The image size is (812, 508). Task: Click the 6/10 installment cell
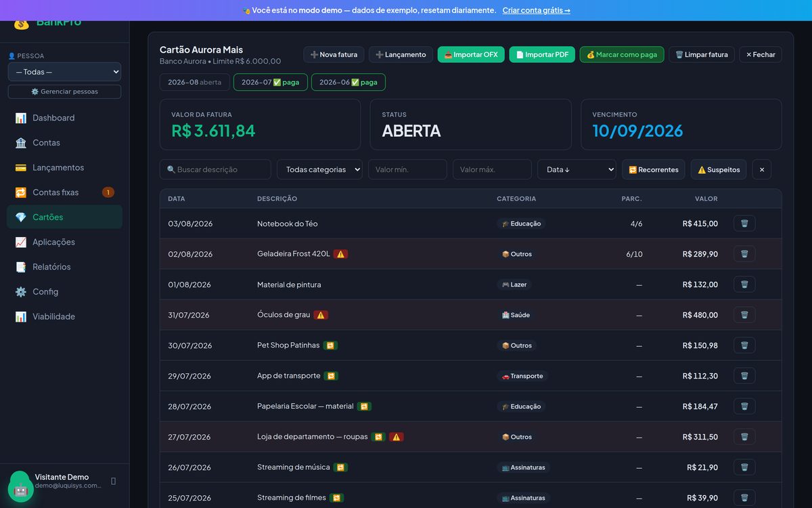click(634, 254)
